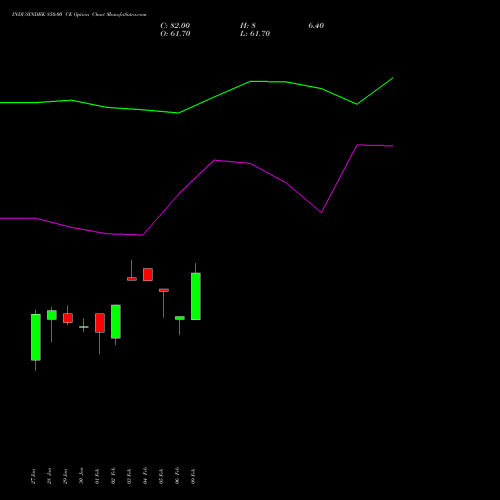The image size is (500, 500).
Task: Click the '02 Feb' date axis label
Action: click(x=113, y=476)
